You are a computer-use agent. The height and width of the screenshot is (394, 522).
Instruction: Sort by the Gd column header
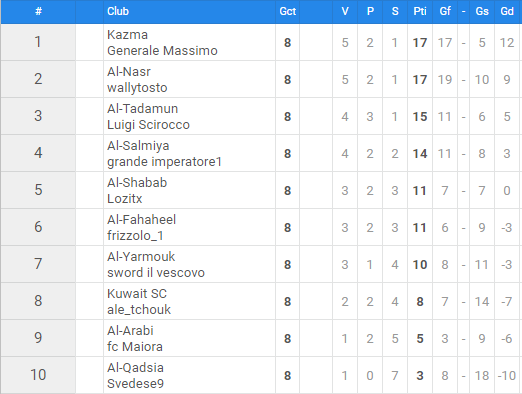click(x=507, y=11)
